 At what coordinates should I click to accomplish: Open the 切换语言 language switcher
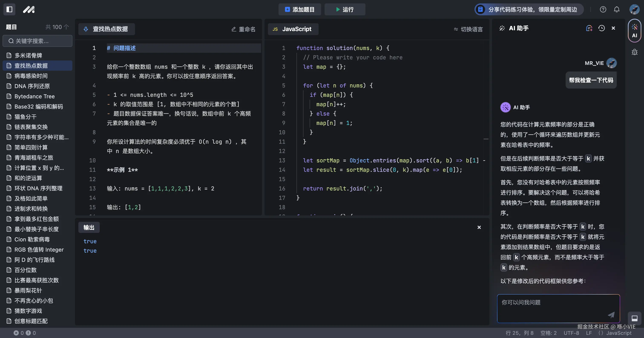[x=468, y=29]
